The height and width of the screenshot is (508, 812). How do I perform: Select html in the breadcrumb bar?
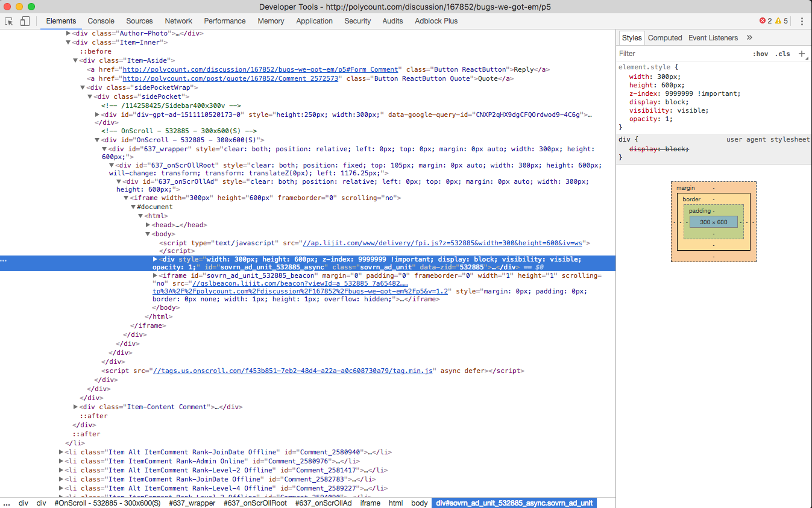[395, 503]
